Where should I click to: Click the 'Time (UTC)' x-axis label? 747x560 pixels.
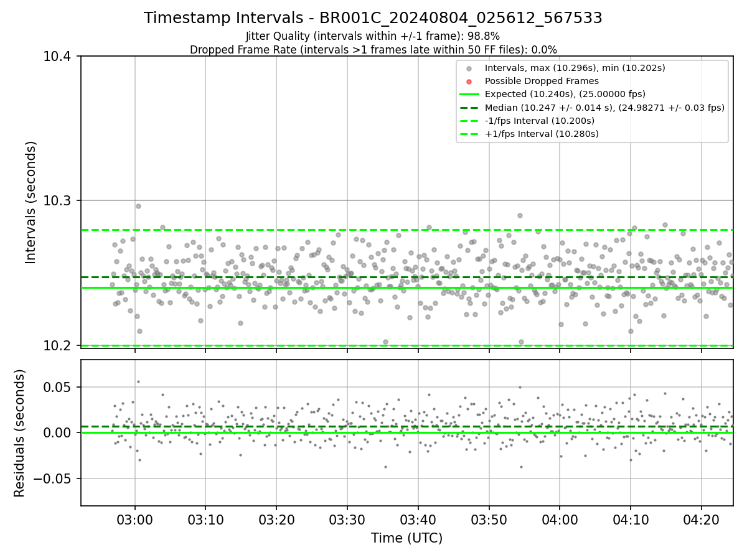[x=406, y=538]
